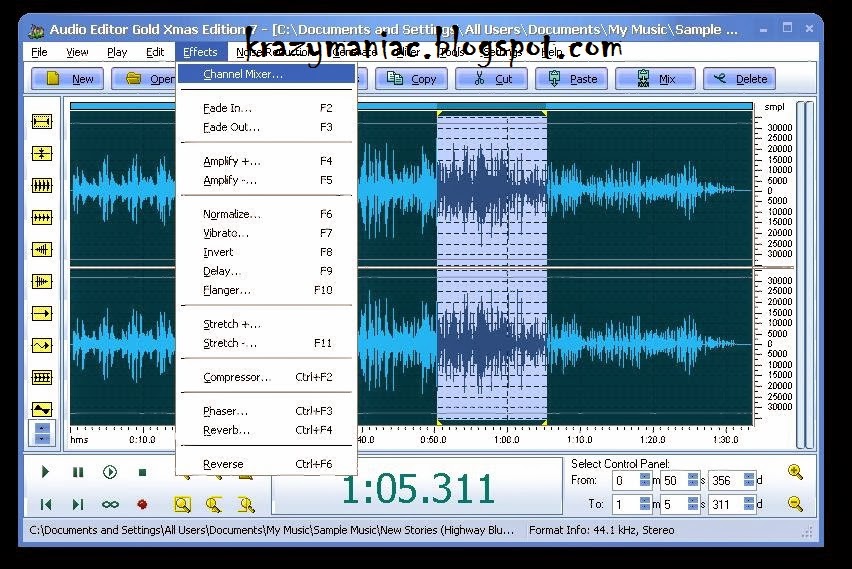The width and height of the screenshot is (852, 569).
Task: Click the top sidebar icon with horizontal span bar
Action: [x=42, y=121]
